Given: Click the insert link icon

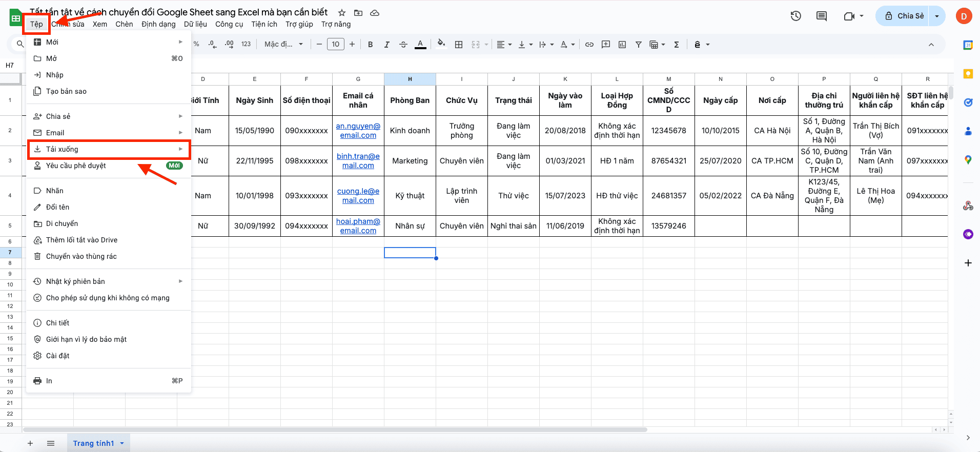Looking at the screenshot, I should 589,45.
